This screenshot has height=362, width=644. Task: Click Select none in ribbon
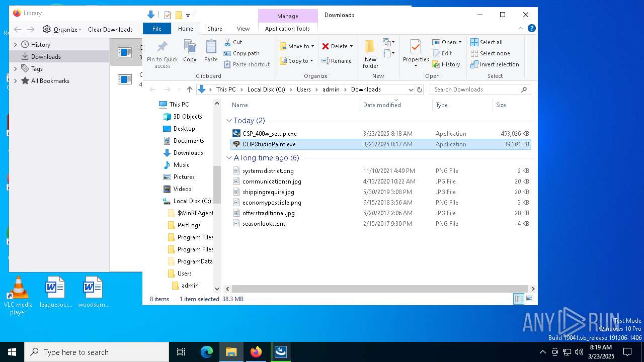(490, 53)
